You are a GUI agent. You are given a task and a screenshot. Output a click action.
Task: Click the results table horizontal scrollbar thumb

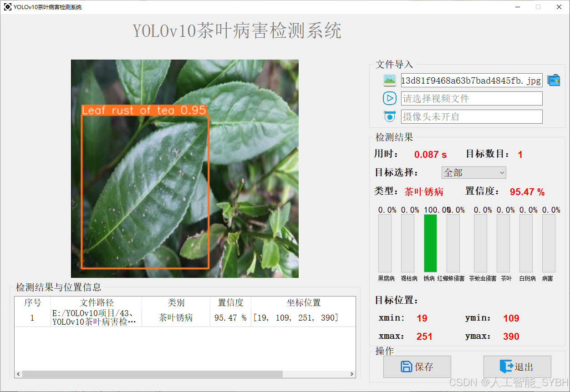tap(153, 374)
